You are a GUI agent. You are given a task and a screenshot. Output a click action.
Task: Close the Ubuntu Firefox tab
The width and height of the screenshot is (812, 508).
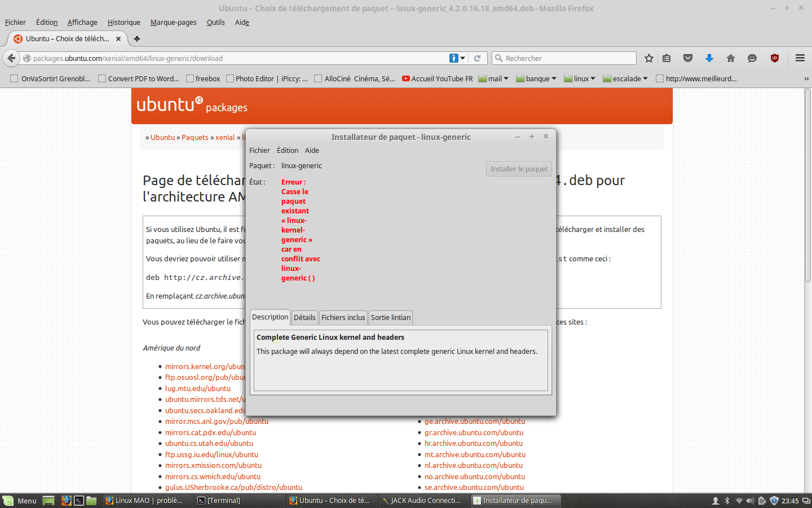118,39
